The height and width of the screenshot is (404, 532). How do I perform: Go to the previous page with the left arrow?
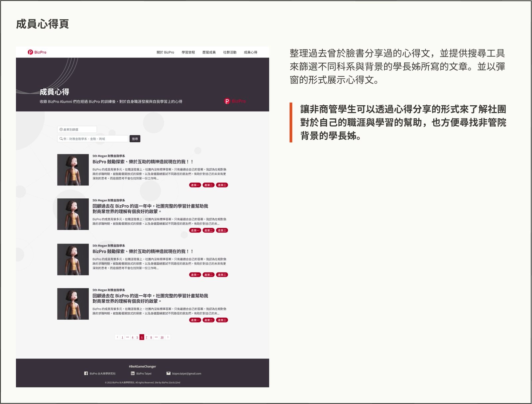[117, 337]
